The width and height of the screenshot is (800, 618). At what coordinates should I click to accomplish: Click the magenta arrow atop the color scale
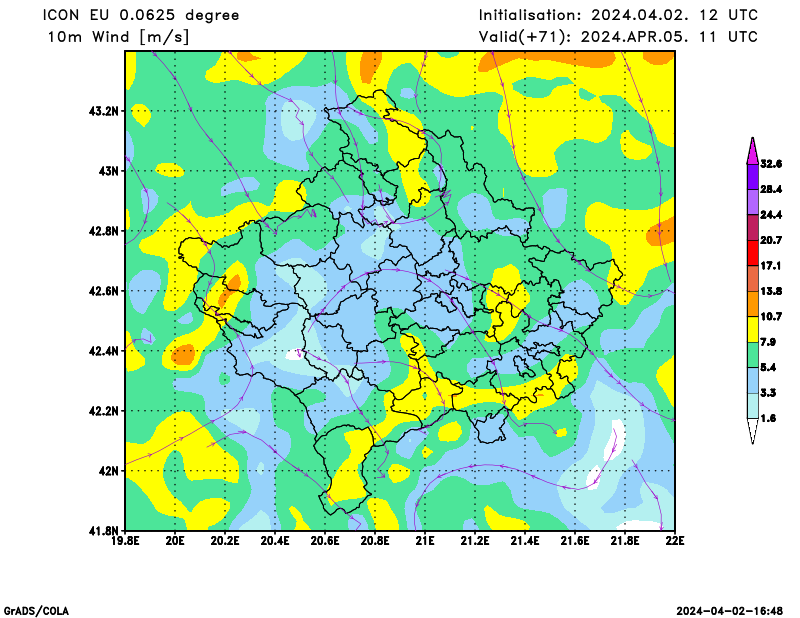tap(753, 151)
